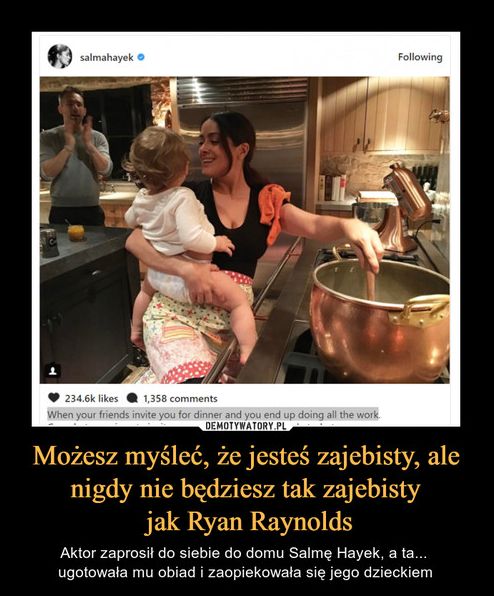The image size is (494, 596).
Task: Toggle the Following button
Action: [x=420, y=57]
